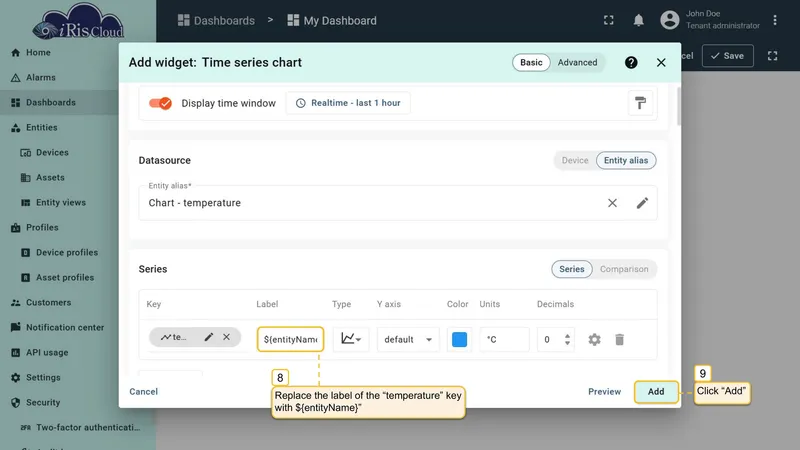800x450 pixels.
Task: Click Preview button
Action: point(605,391)
